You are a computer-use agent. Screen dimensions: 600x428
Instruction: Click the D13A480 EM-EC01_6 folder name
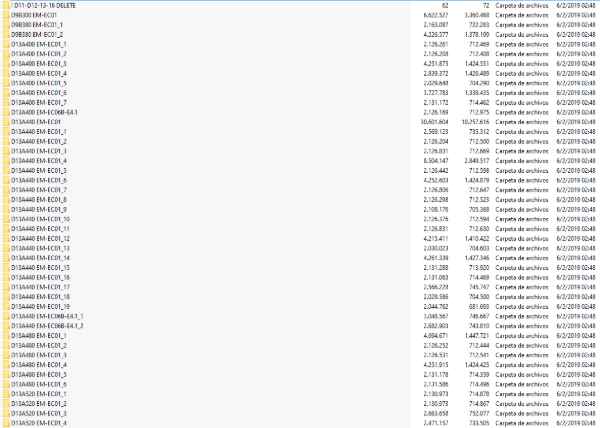pos(39,383)
